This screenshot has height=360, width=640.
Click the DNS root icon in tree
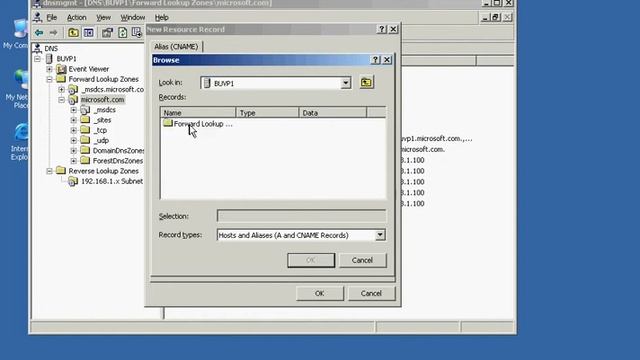click(x=38, y=49)
